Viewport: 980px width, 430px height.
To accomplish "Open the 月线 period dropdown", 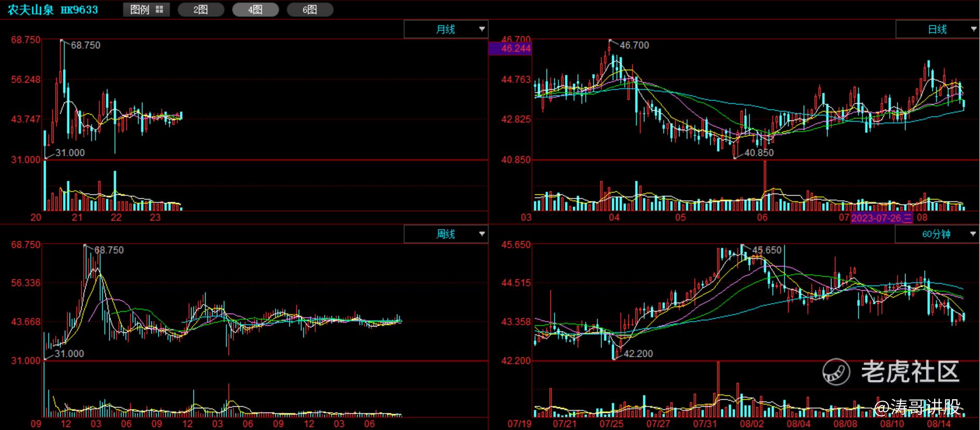I will click(x=446, y=29).
